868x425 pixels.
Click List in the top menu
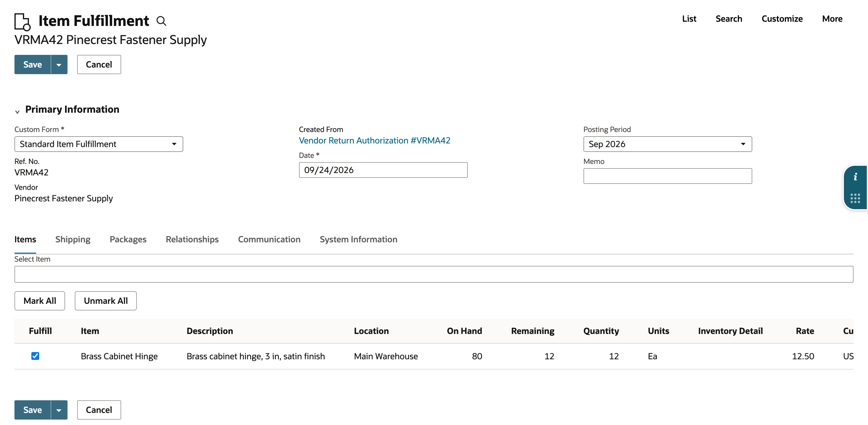click(x=689, y=18)
